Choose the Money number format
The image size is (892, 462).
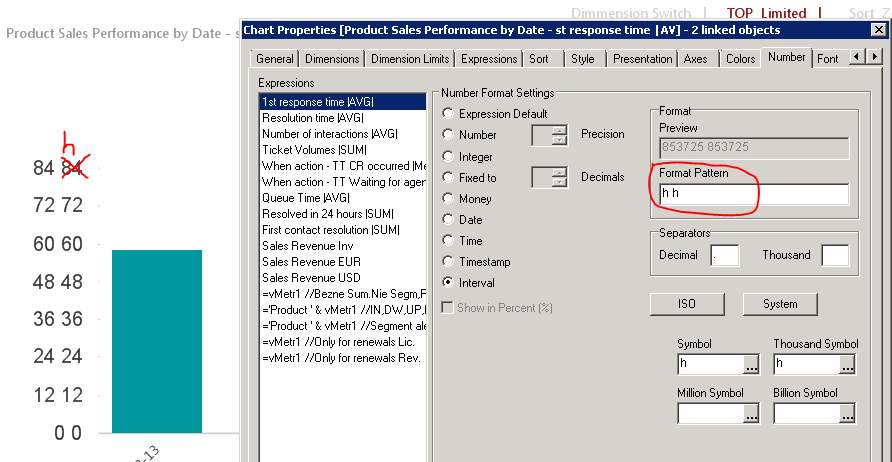[448, 198]
